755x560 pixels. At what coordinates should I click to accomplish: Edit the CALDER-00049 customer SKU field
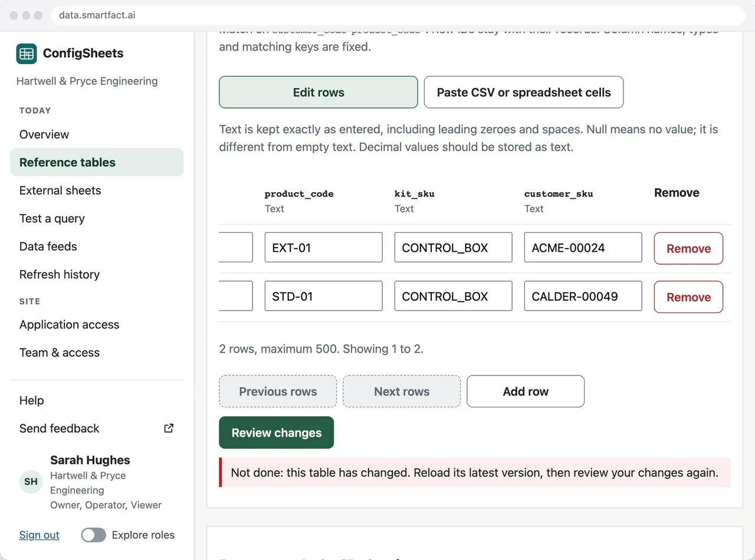click(583, 296)
